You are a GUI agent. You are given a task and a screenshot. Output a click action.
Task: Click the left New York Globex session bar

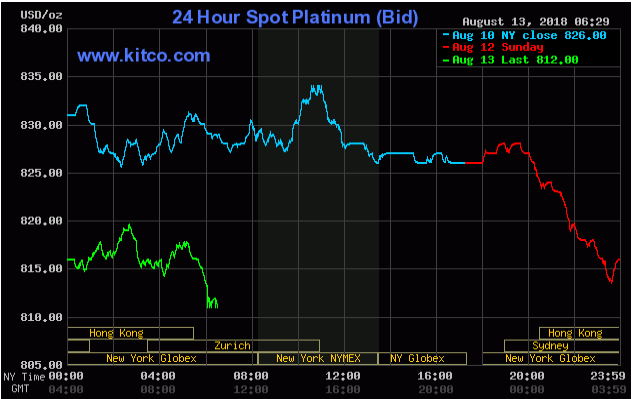pos(162,358)
